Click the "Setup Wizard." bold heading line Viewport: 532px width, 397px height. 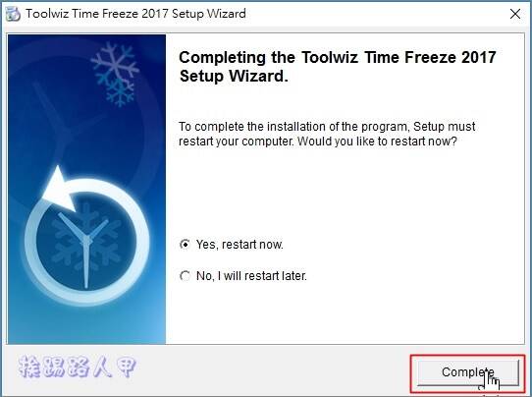(234, 76)
